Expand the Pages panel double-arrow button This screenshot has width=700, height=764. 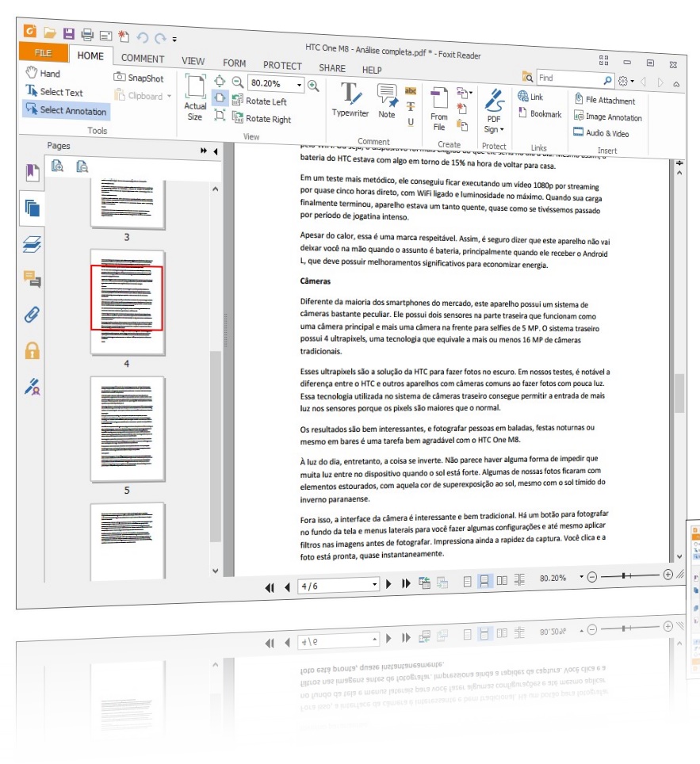pos(203,151)
